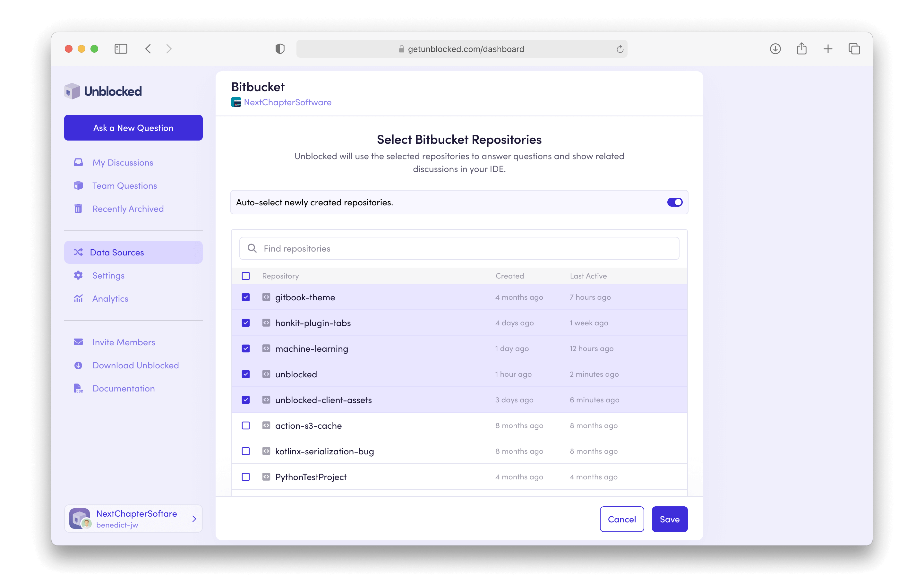924x584 pixels.
Task: Click the unblocked-client-assets repository name
Action: coord(323,400)
